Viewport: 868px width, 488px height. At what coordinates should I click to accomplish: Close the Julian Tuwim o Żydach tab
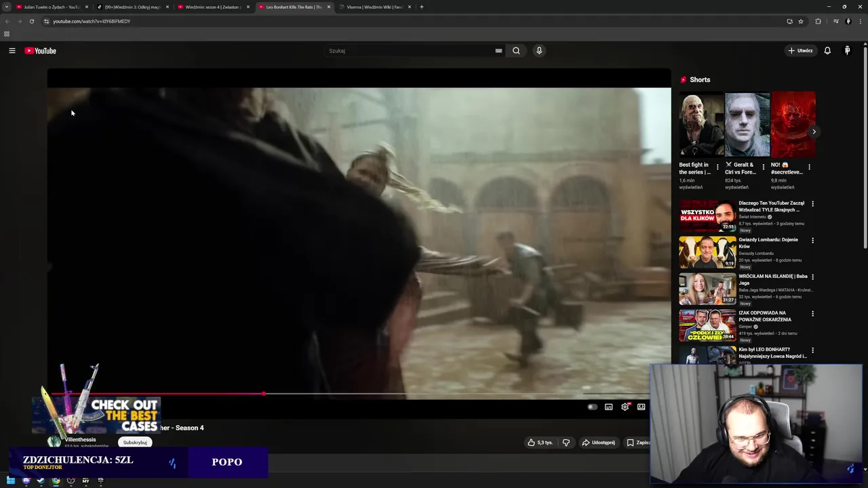[x=87, y=7]
